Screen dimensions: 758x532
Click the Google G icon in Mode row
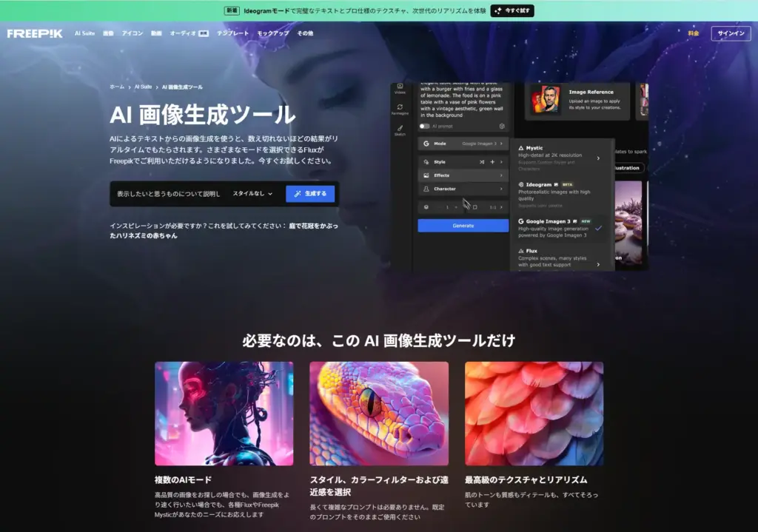pyautogui.click(x=426, y=144)
